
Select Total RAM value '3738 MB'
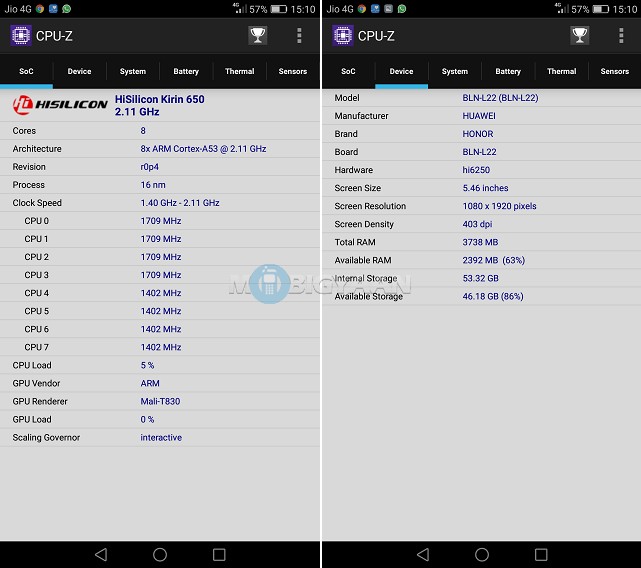tap(480, 242)
